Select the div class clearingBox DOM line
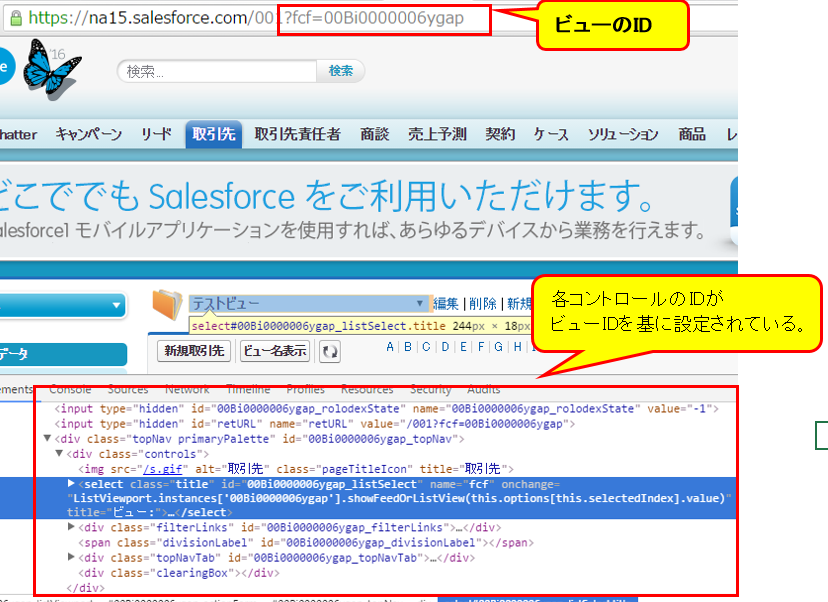 [x=179, y=573]
